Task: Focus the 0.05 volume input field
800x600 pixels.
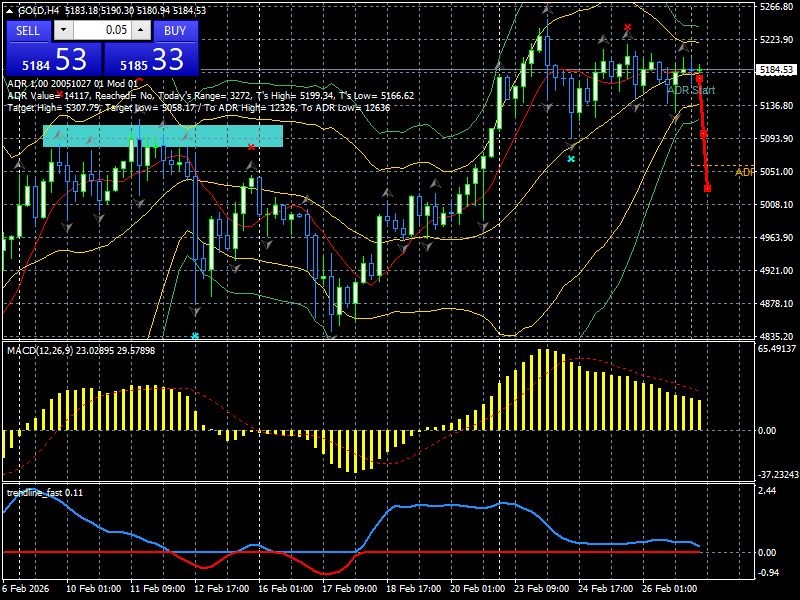Action: (102, 30)
